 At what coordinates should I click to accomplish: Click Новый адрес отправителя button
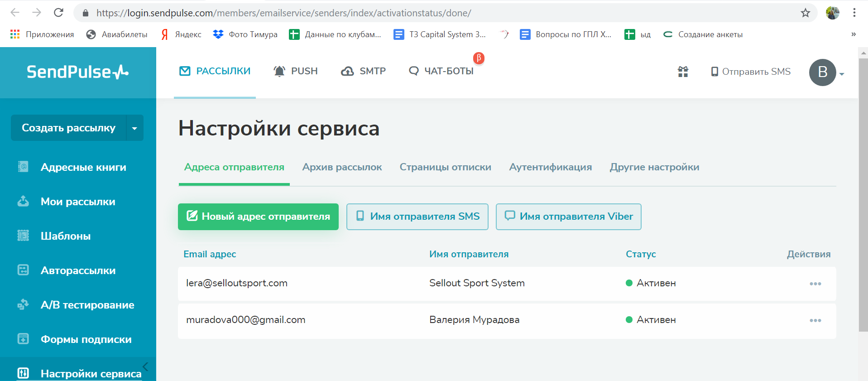click(x=258, y=217)
